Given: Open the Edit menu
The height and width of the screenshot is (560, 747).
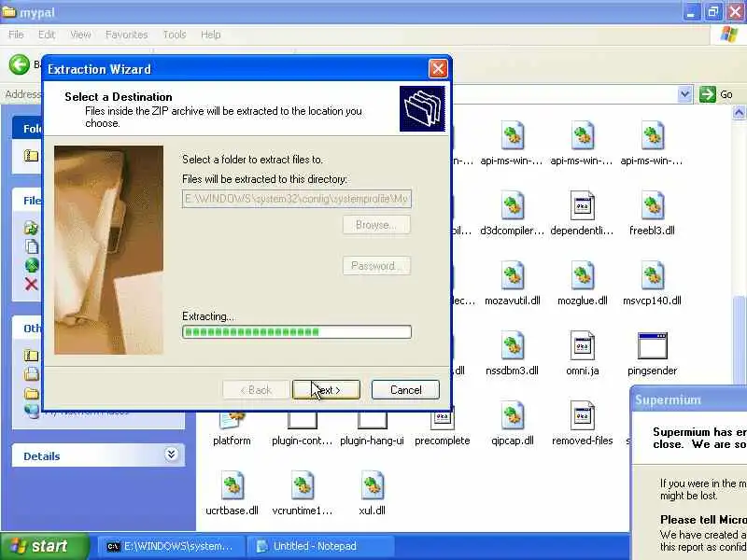Looking at the screenshot, I should pyautogui.click(x=46, y=35).
